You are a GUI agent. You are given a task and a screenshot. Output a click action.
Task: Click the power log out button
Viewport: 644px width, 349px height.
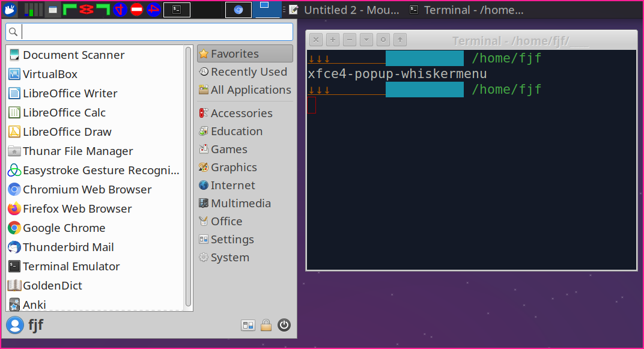pos(284,325)
